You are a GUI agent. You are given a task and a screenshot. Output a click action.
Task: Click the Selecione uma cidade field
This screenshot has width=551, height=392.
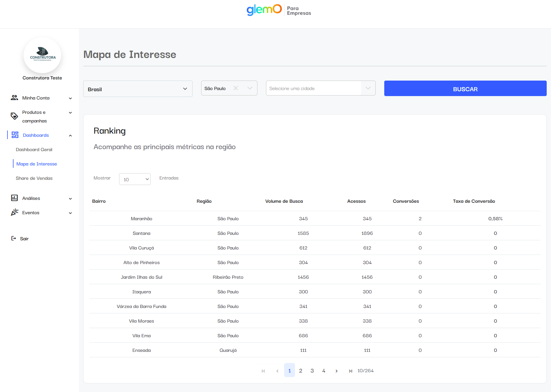tap(313, 88)
